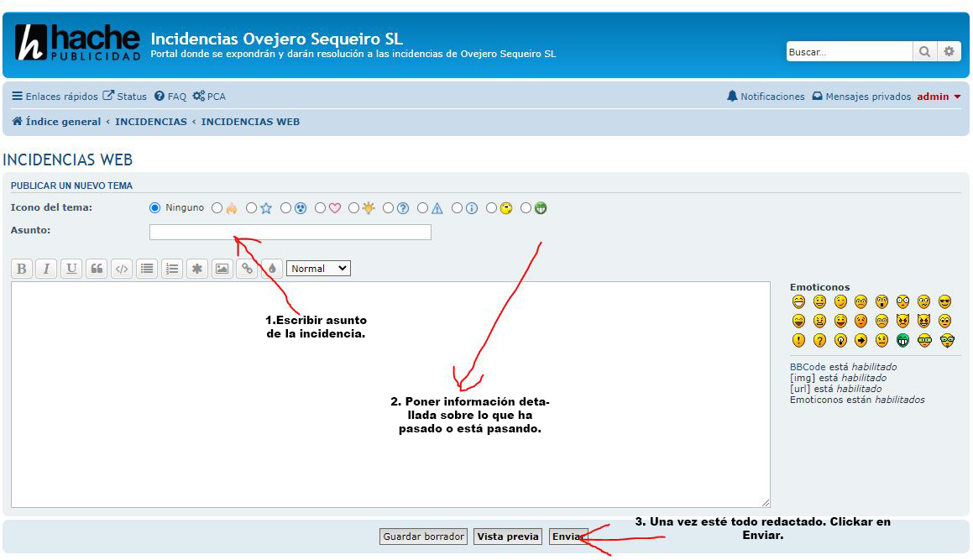Open the Status link
973x560 pixels.
(125, 97)
